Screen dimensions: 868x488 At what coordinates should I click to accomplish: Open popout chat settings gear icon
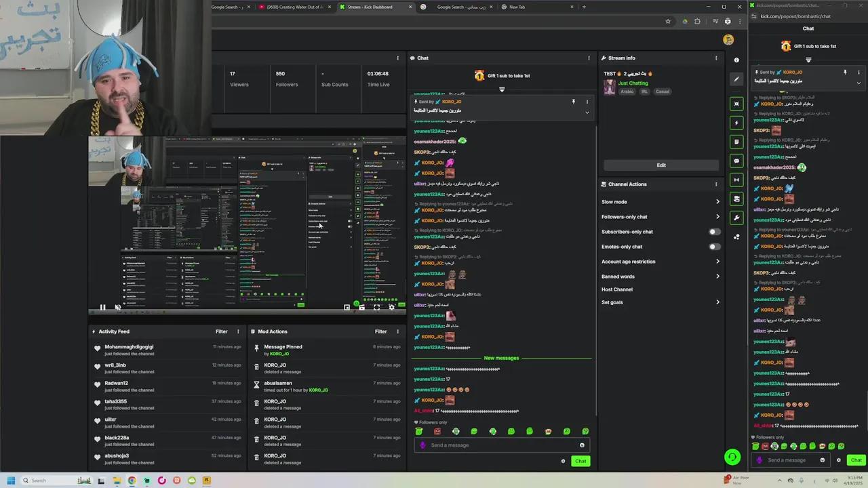coord(838,460)
